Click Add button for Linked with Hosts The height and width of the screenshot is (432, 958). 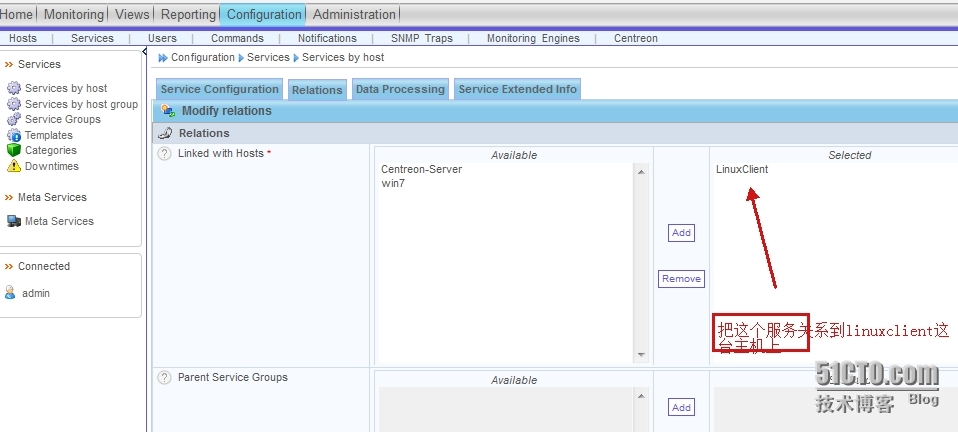681,233
